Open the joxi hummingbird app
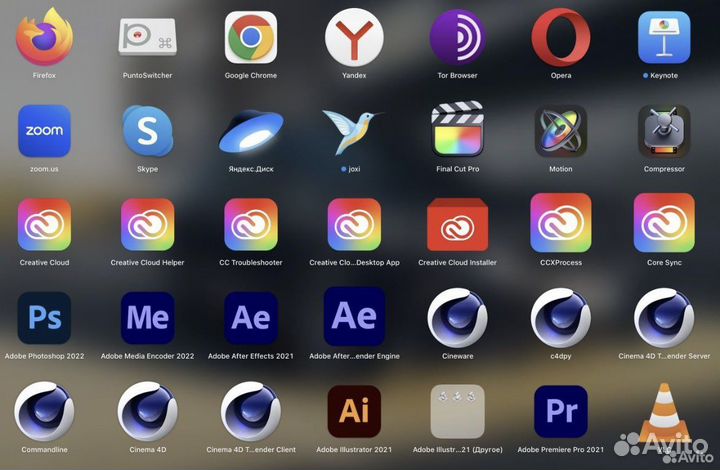720x470 pixels. pos(353,131)
